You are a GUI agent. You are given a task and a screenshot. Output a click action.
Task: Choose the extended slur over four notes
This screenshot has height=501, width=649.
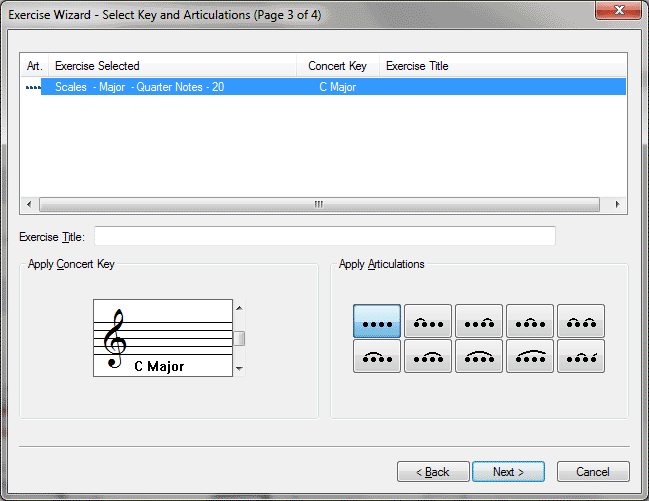click(530, 356)
